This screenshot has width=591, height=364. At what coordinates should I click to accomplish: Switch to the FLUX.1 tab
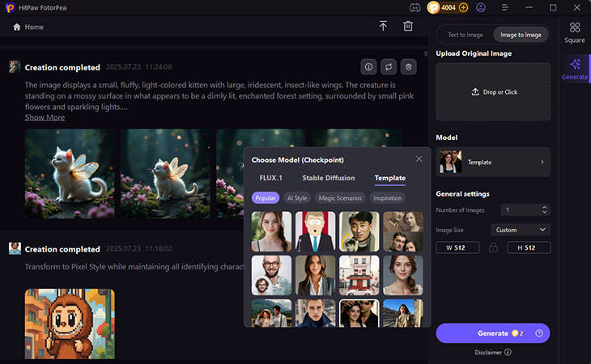(270, 178)
